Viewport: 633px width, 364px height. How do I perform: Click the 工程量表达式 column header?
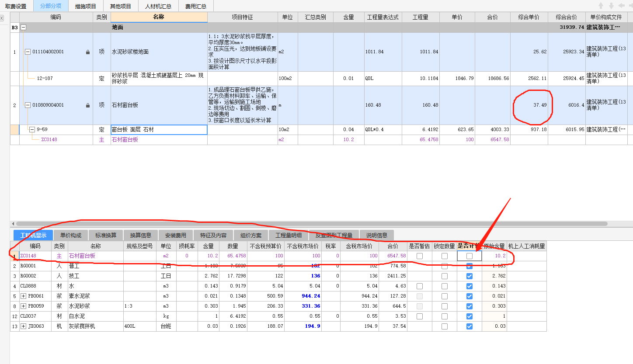(x=383, y=17)
